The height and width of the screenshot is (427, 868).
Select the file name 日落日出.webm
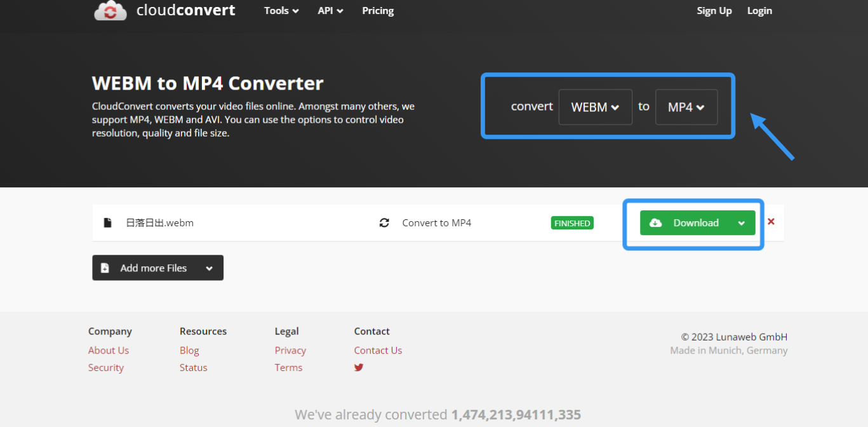(x=160, y=223)
